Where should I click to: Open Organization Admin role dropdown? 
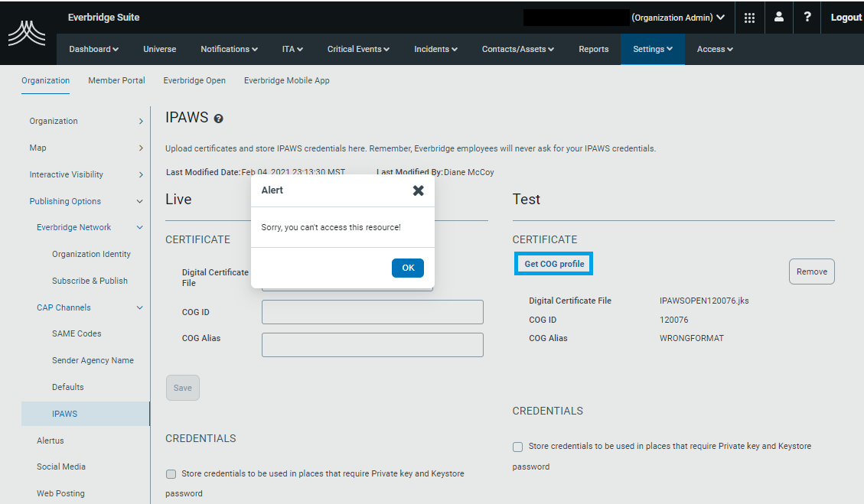(x=678, y=18)
